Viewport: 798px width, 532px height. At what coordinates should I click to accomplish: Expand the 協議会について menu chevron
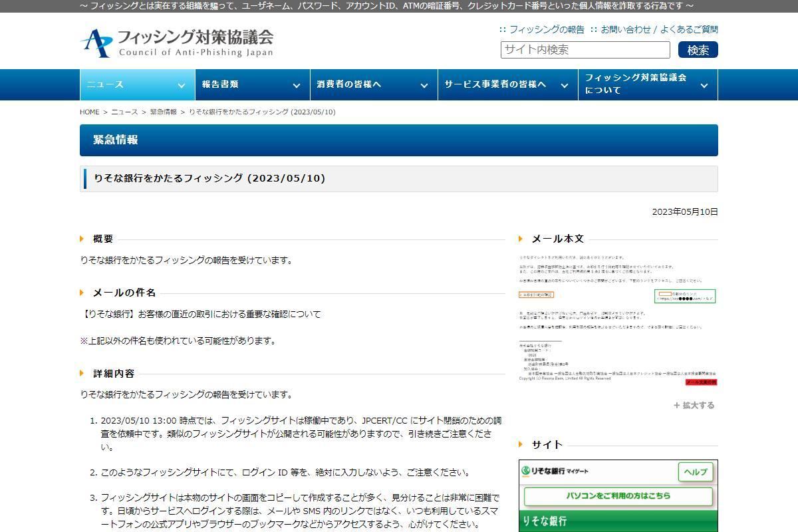[704, 85]
